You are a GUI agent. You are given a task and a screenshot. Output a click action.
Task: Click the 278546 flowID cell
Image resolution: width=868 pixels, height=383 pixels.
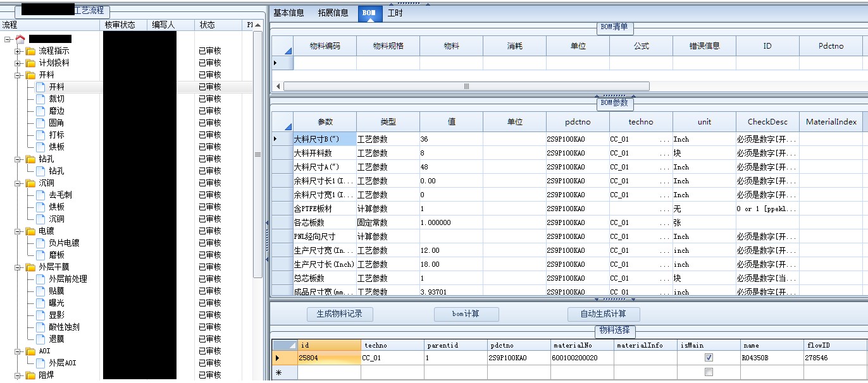(835, 358)
